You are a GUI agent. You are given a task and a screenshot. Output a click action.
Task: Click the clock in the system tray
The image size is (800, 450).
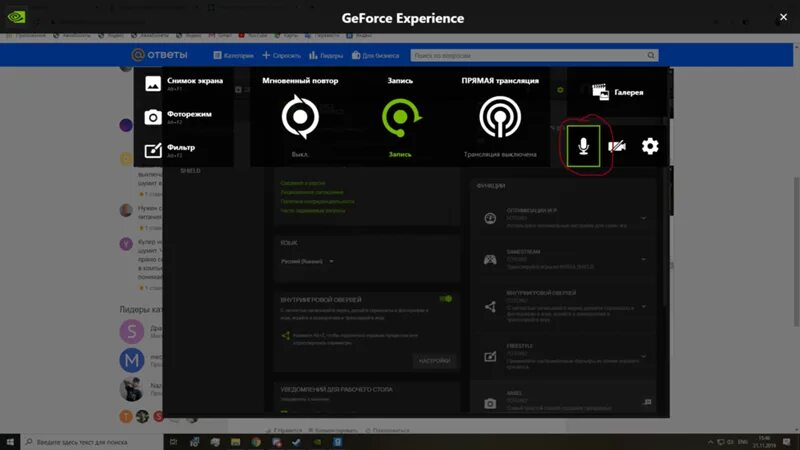(x=764, y=442)
